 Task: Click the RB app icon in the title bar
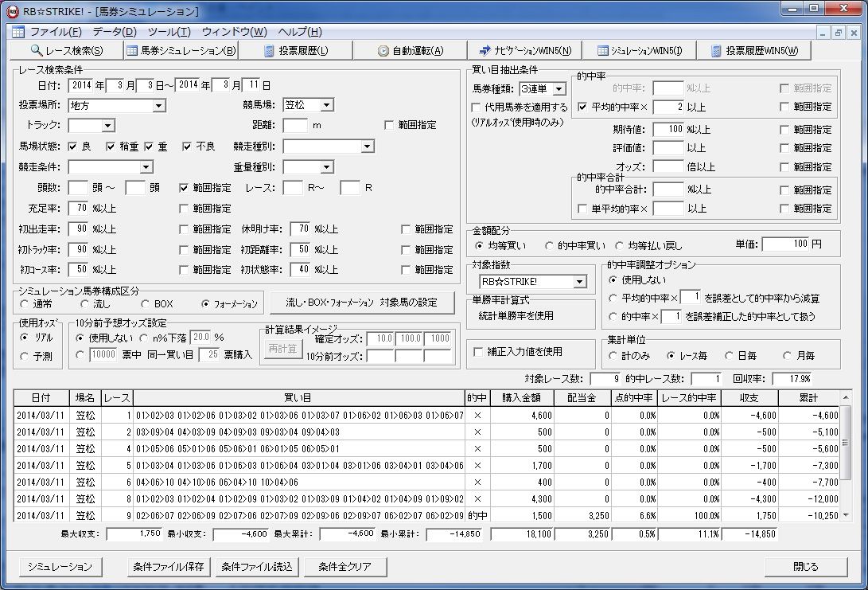(x=12, y=11)
